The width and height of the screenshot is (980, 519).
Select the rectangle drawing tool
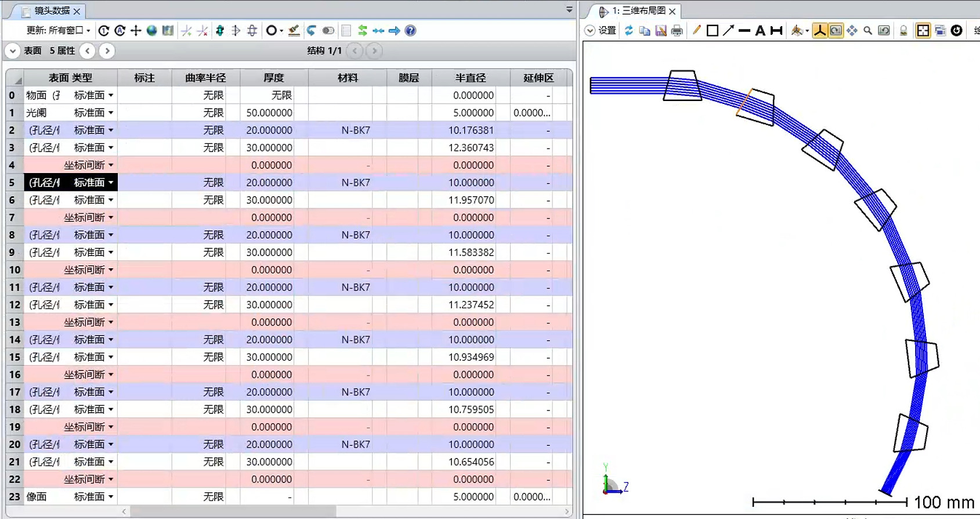click(713, 31)
